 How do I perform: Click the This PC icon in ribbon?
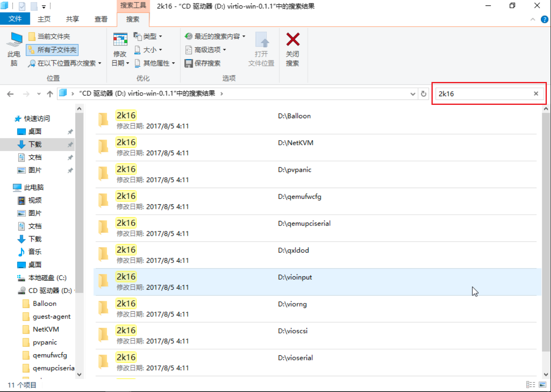15,40
